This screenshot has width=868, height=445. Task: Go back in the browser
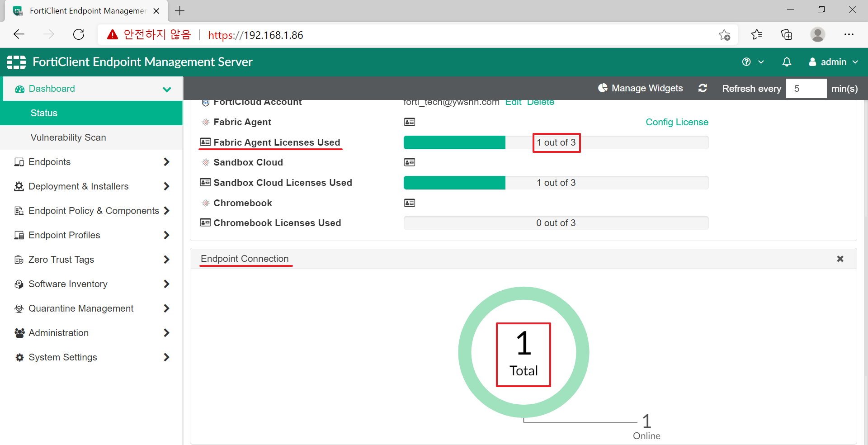(x=19, y=34)
